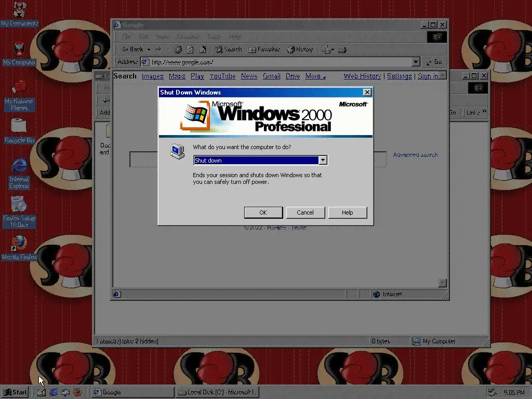This screenshot has height=399, width=532.
Task: Click Internet Explorer quick launch icon
Action: tap(54, 392)
